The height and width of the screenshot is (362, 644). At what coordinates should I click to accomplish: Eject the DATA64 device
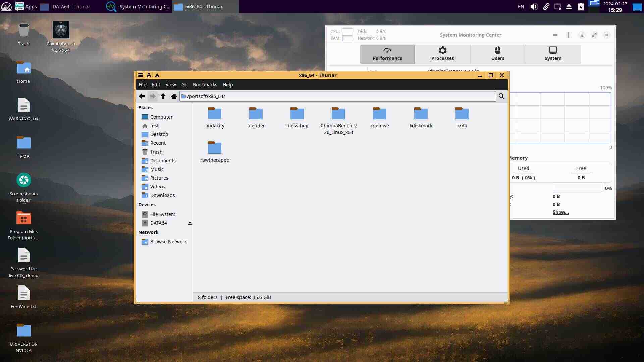pyautogui.click(x=190, y=223)
